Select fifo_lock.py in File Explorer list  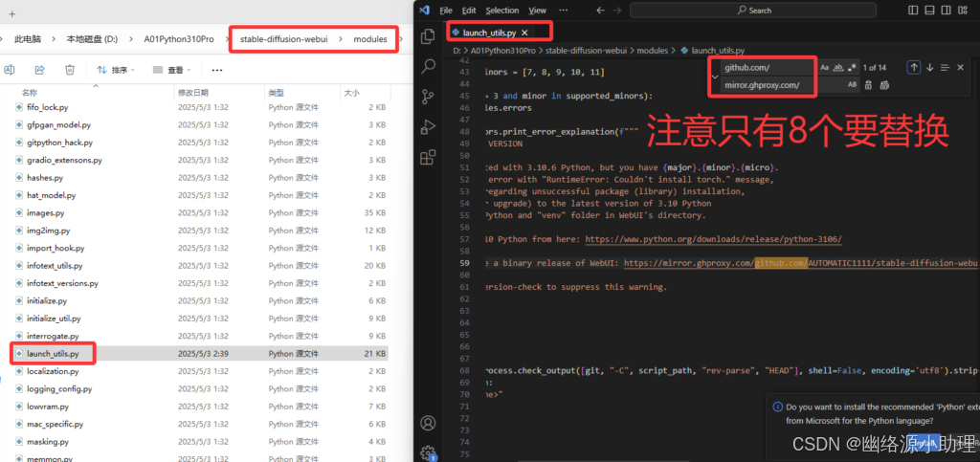click(201, 107)
